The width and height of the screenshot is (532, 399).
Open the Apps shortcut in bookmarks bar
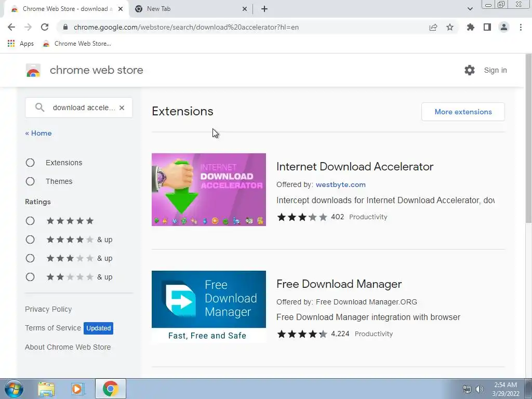coord(20,44)
